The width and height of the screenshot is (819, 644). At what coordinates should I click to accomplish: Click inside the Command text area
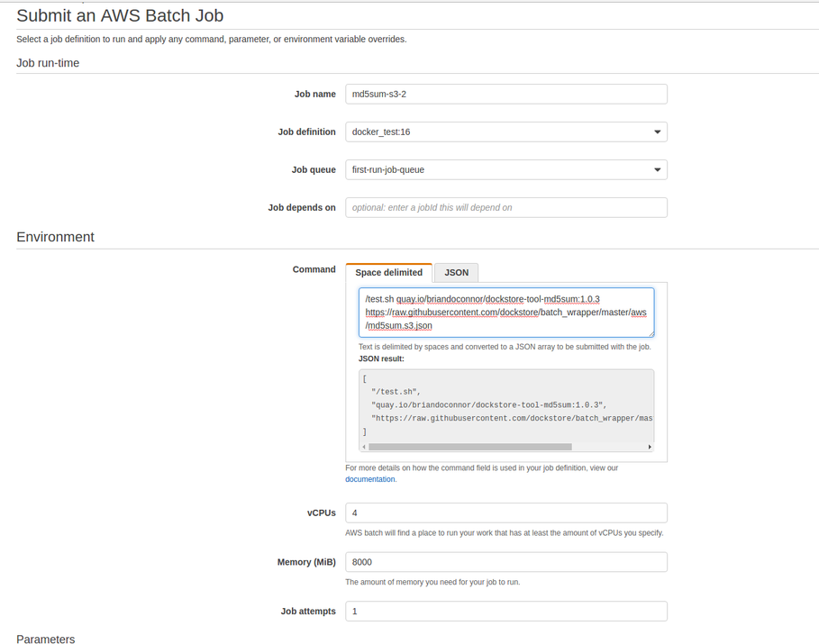point(506,313)
